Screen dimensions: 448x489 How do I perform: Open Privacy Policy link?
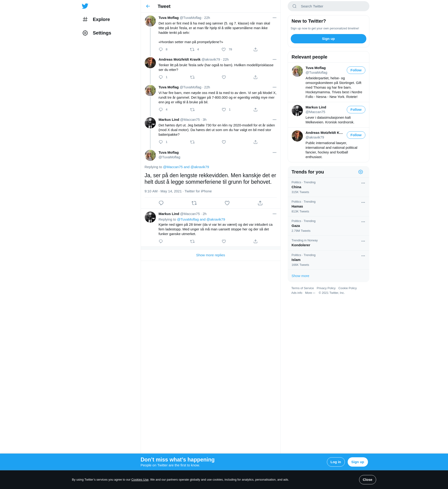[x=326, y=288]
